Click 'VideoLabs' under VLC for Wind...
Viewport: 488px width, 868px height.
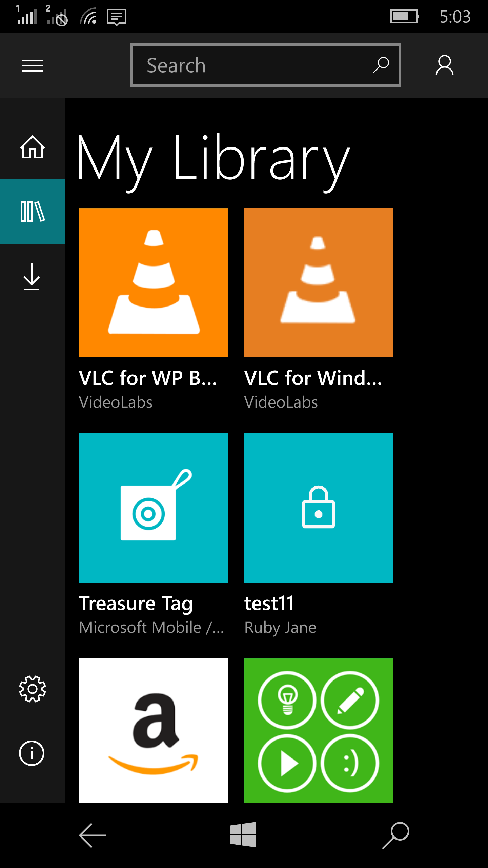pos(281,402)
